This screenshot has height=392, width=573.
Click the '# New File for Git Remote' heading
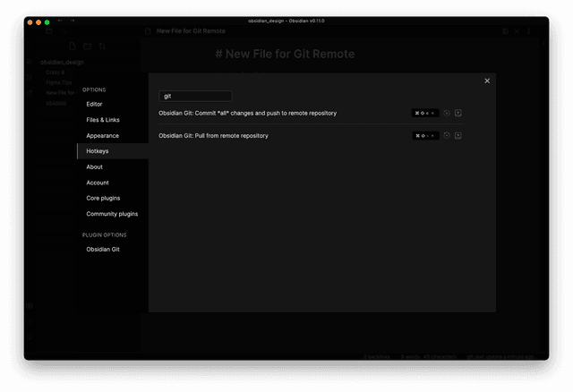click(x=285, y=54)
